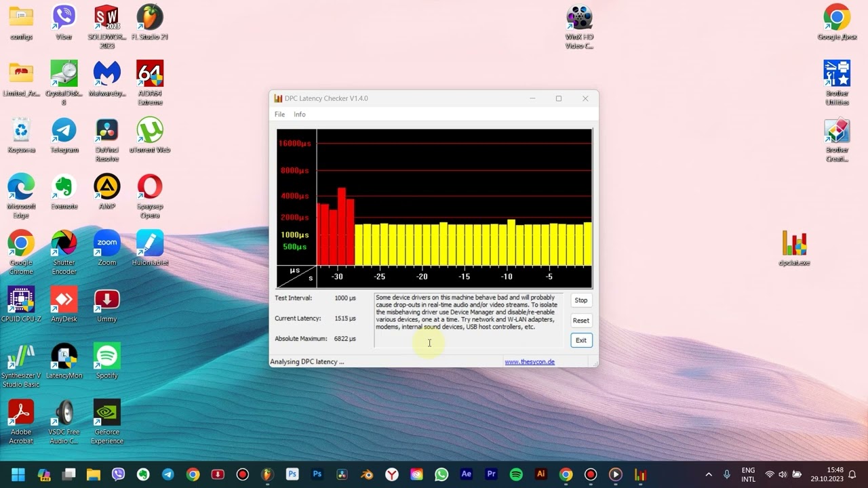Select the Spotify desktop shortcut
The height and width of the screenshot is (488, 868).
coord(107,361)
